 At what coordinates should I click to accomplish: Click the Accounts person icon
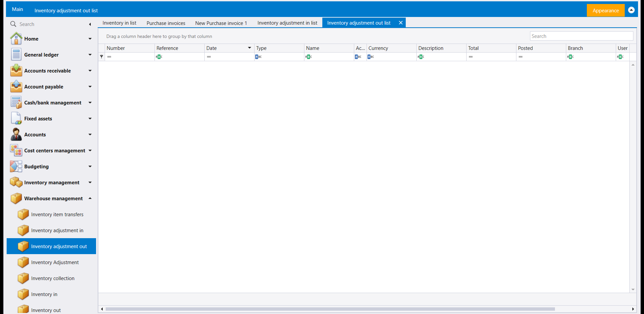16,134
